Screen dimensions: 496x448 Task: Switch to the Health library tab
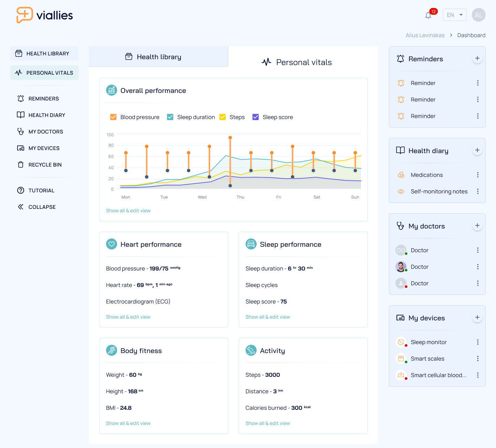coord(158,56)
